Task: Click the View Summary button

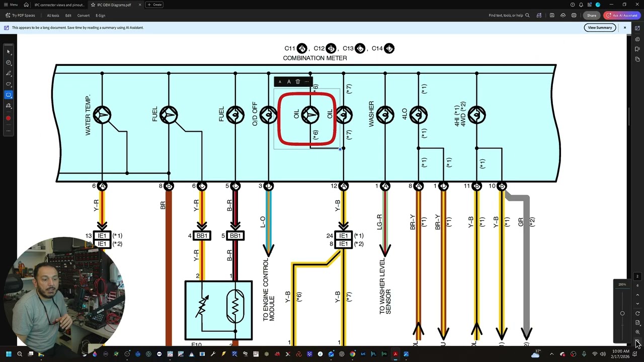Action: [600, 28]
